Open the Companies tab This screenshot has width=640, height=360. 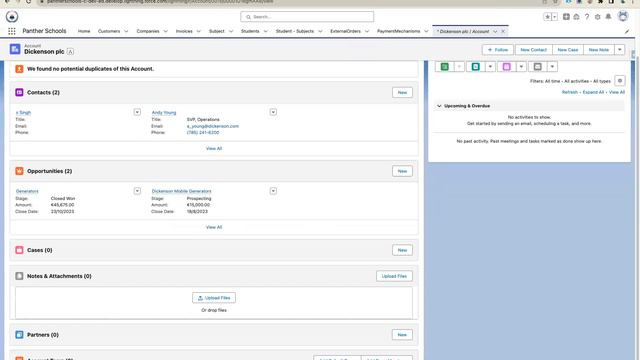(x=148, y=31)
